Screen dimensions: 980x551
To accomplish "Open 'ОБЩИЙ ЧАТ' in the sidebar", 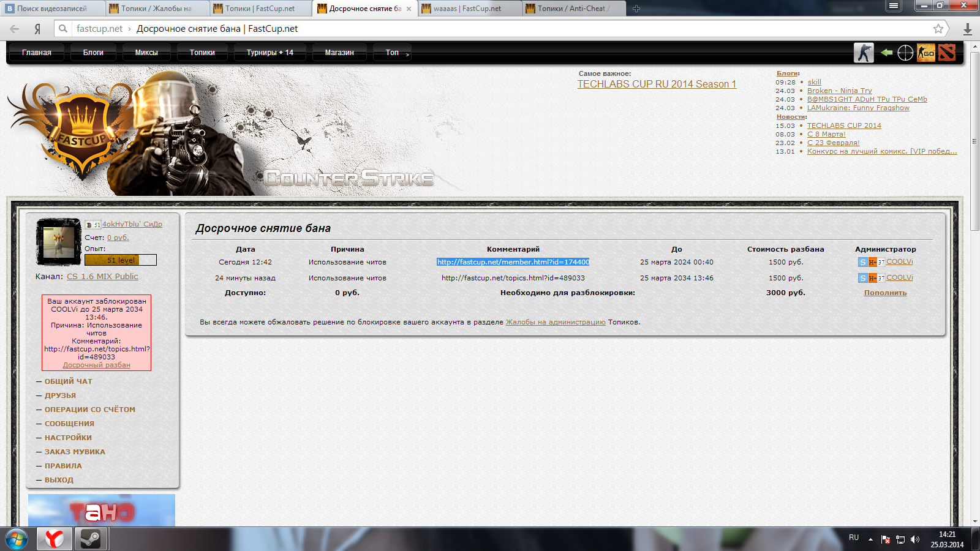I will (68, 381).
